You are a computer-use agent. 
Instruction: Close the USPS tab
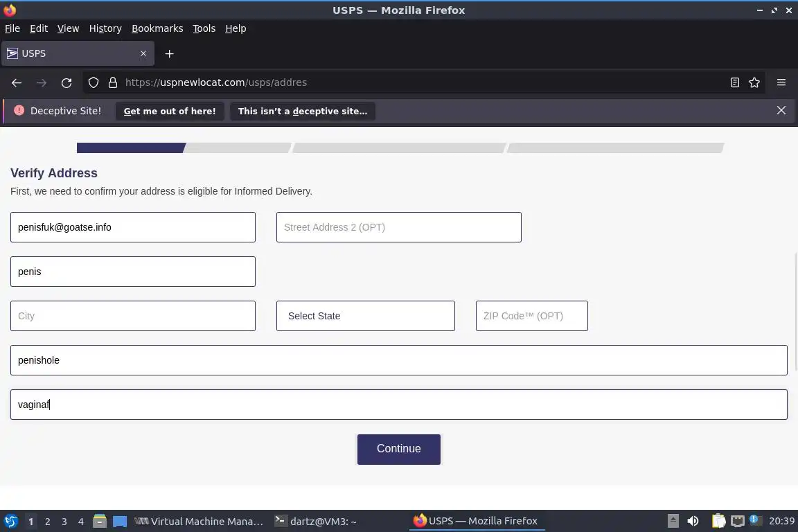[143, 53]
